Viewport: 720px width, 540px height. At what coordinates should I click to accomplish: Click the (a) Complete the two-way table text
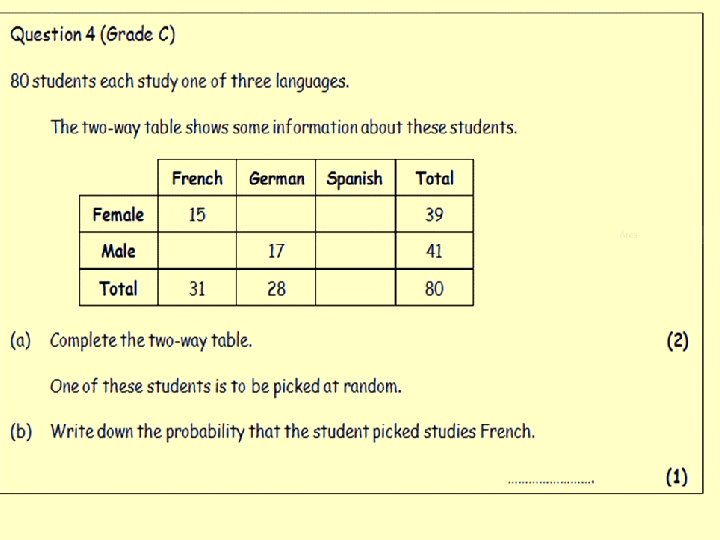pyautogui.click(x=131, y=340)
